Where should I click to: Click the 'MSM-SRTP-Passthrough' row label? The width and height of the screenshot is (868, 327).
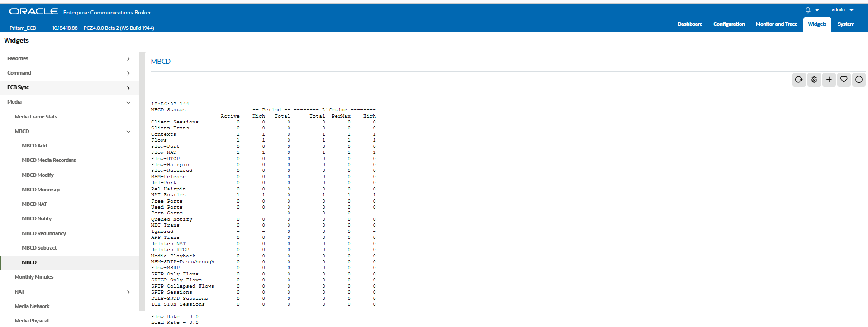[x=183, y=262]
